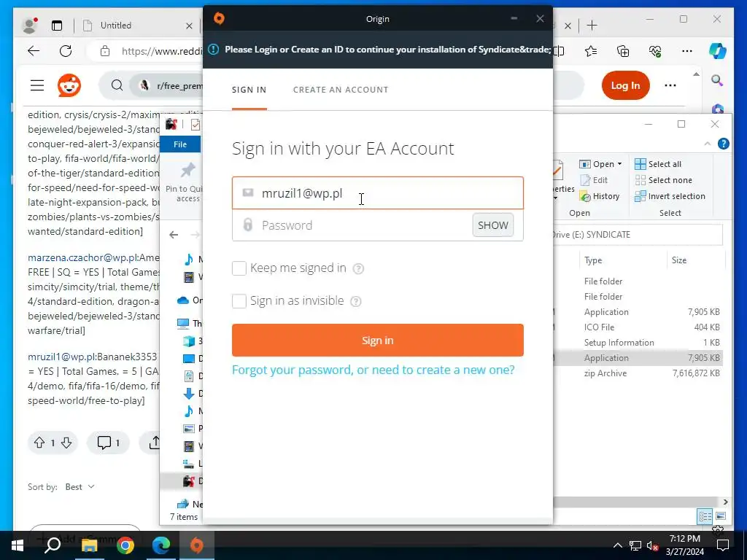Viewport: 747px width, 560px height.
Task: Switch Explorer to large icons view
Action: pos(721,516)
